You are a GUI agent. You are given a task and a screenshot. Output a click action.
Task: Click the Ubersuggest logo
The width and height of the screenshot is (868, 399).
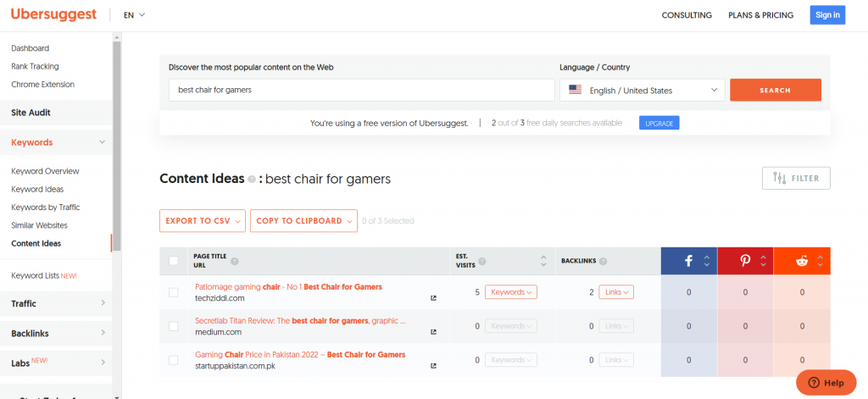53,14
